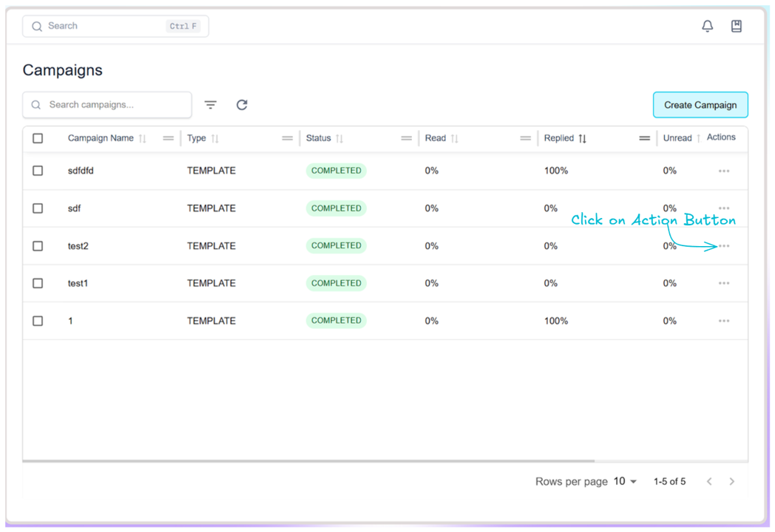Screen dimensions: 775x532
Task: Open actions menu for test2 campaign
Action: tap(723, 246)
